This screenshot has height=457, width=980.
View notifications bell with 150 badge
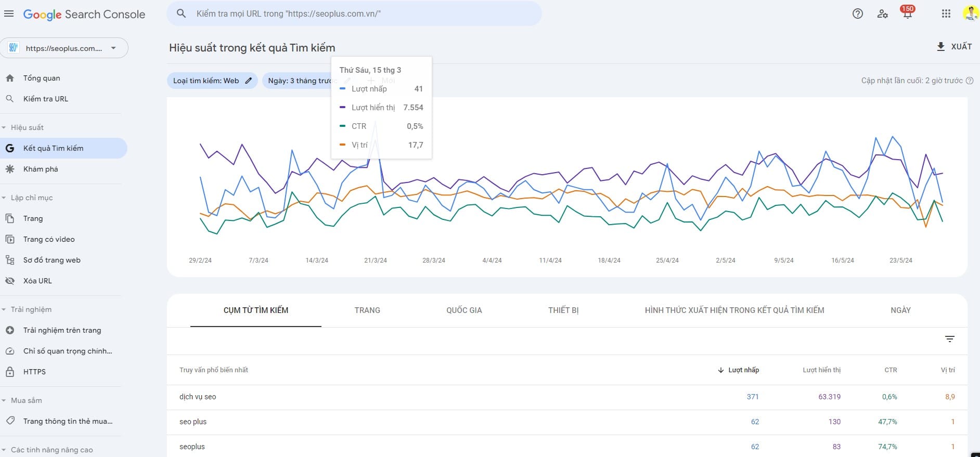[x=908, y=13]
